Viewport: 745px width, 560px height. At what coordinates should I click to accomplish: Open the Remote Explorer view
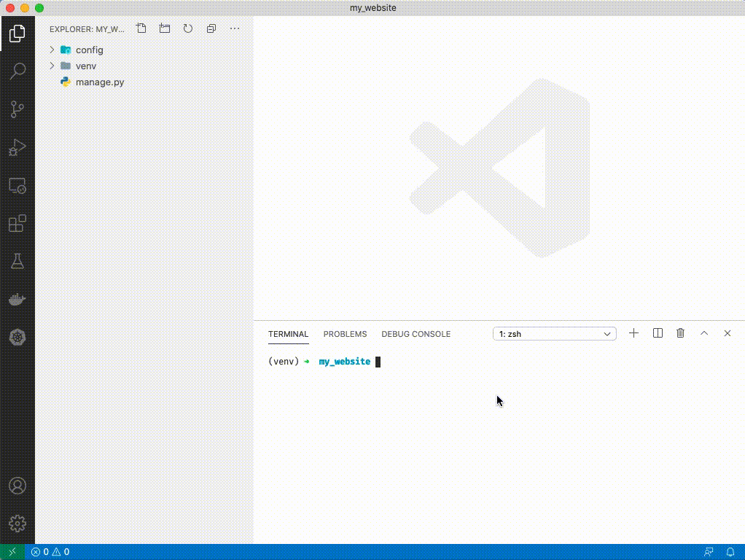pyautogui.click(x=17, y=186)
